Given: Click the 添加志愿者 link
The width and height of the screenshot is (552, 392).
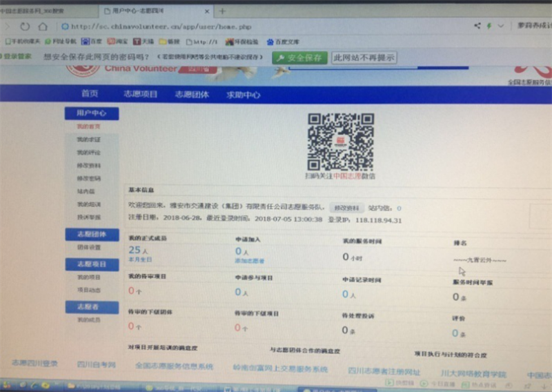Looking at the screenshot, I should tap(249, 261).
